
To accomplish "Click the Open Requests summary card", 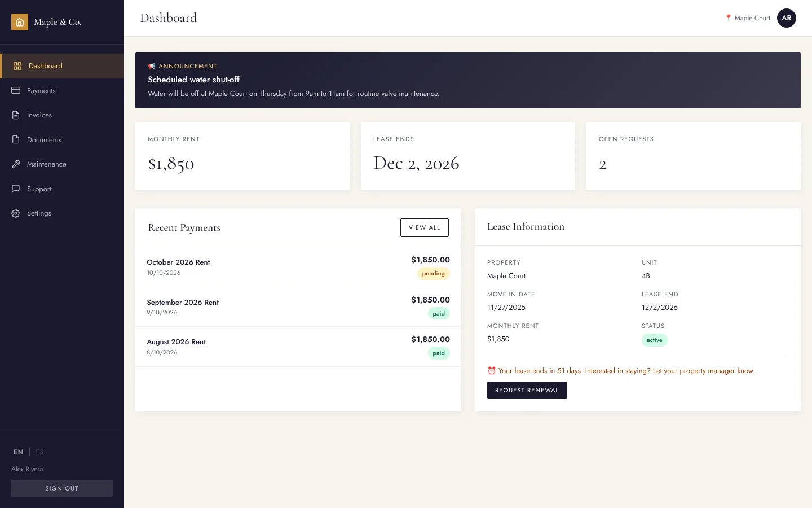I will click(694, 156).
